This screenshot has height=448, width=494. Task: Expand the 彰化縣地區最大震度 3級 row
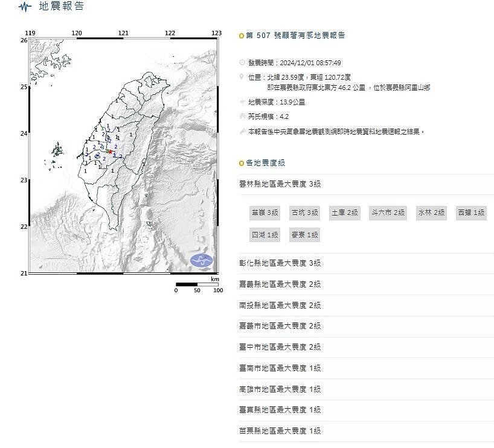tap(280, 263)
